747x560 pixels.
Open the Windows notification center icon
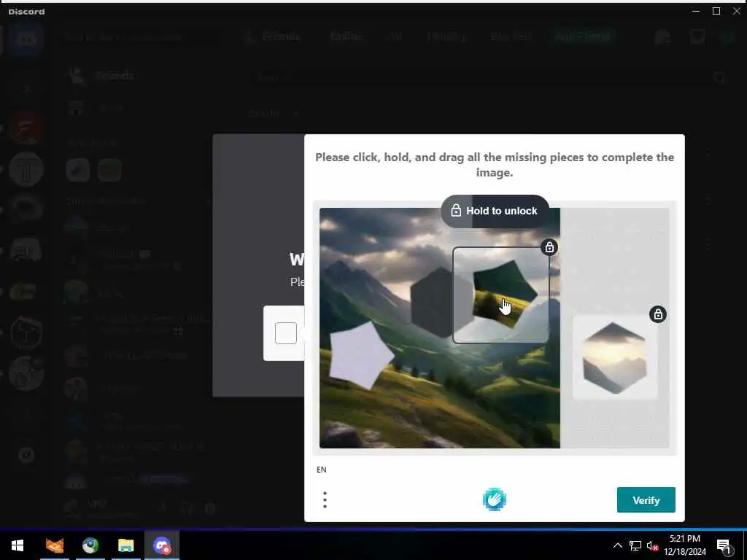[x=724, y=546]
